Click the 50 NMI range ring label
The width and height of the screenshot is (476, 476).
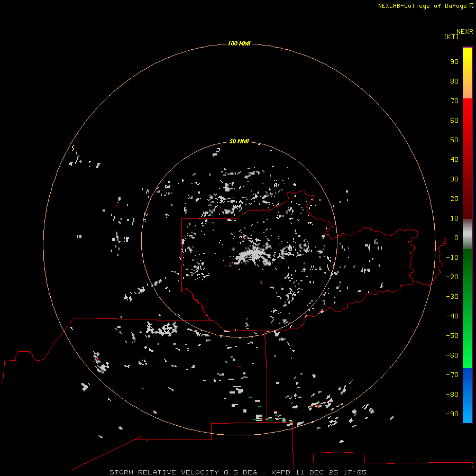[239, 141]
